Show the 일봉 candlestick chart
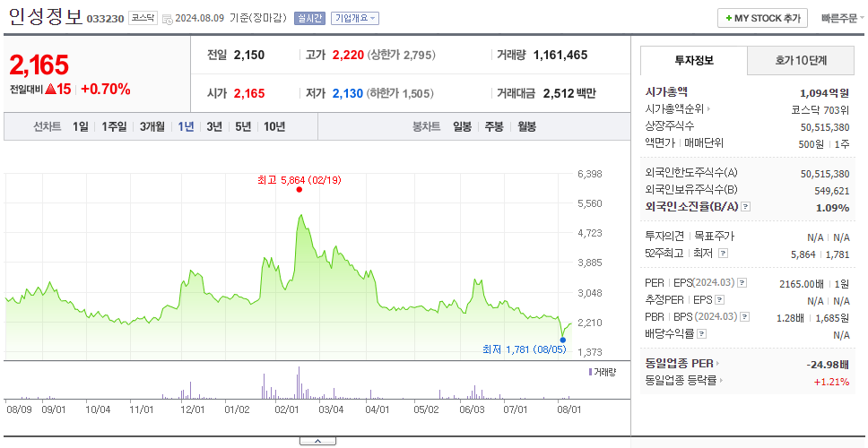Viewport: 868px width, 448px height. (462, 126)
